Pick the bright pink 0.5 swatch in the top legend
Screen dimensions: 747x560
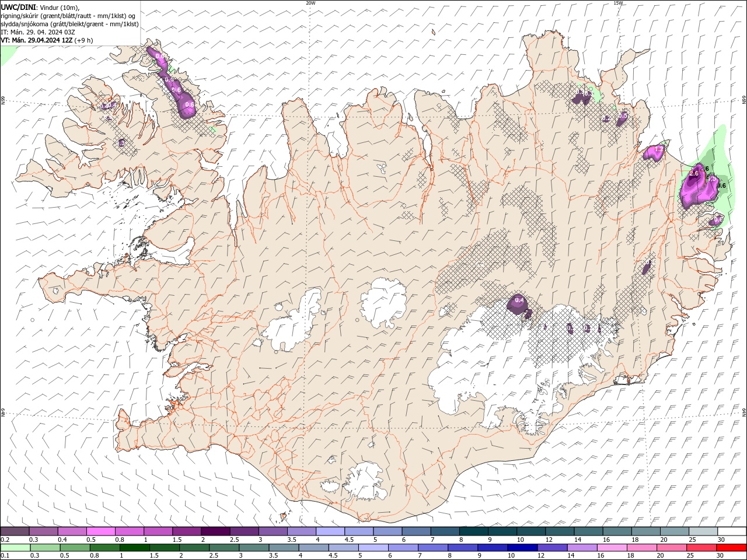pyautogui.click(x=100, y=531)
